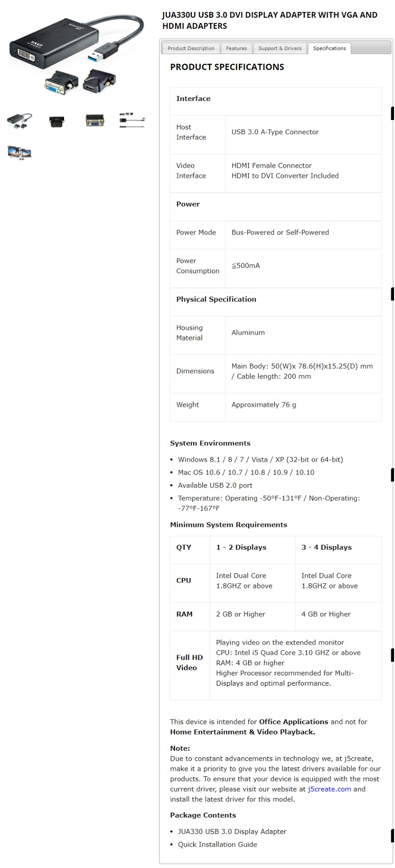The image size is (395, 868).
Task: Show the HDMI converter thumbnail image
Action: click(x=57, y=122)
